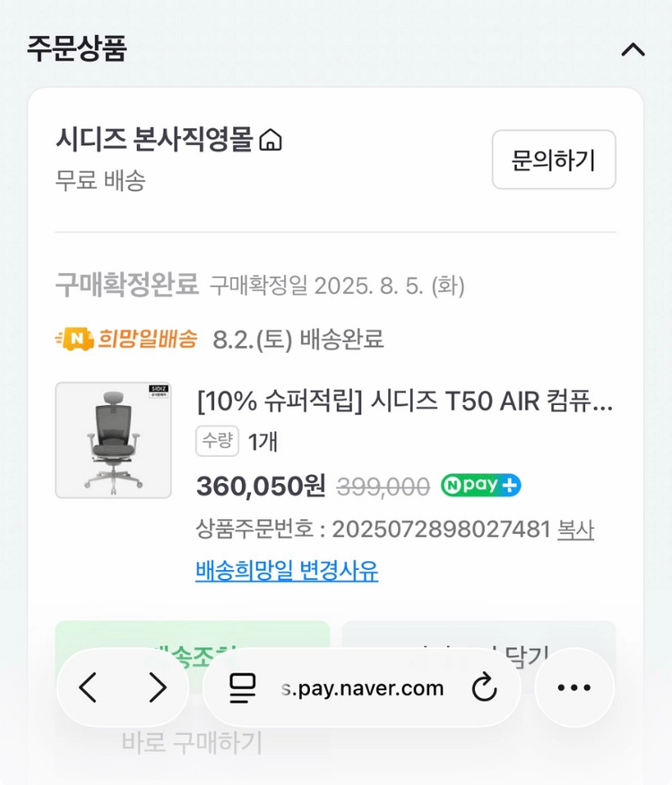Tap the 바로 구매하기 button
The height and width of the screenshot is (785, 672).
coord(193,742)
